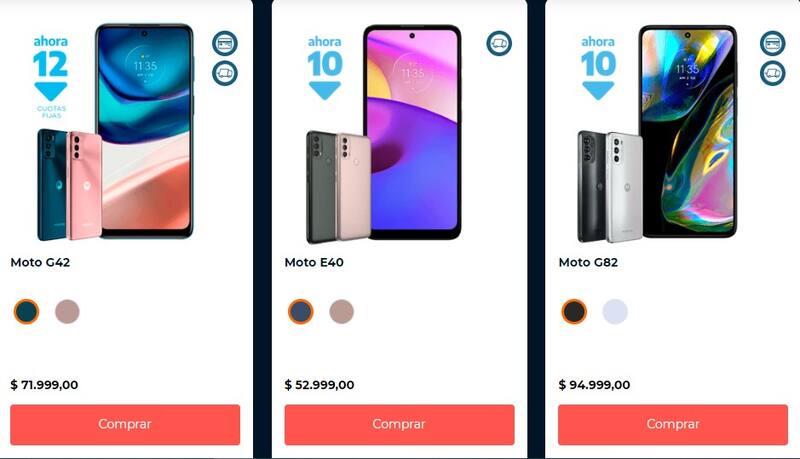
Task: Choose the rose color for Moto E40
Action: pyautogui.click(x=341, y=312)
